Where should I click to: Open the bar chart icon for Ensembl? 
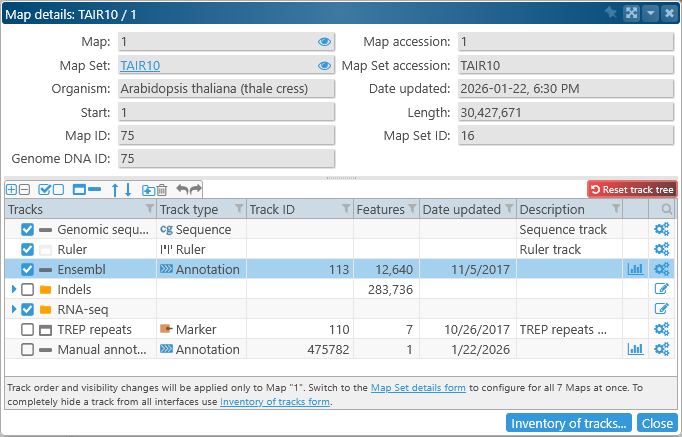coord(635,269)
